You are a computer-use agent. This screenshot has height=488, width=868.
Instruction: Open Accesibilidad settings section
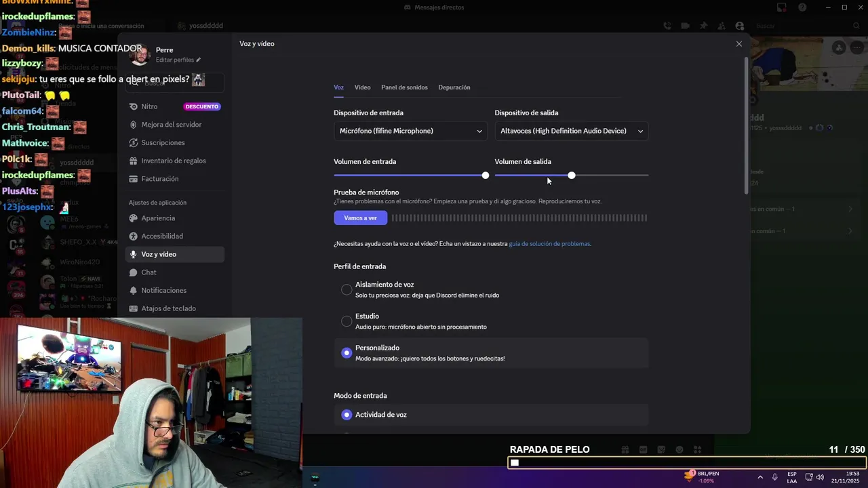tap(175, 236)
